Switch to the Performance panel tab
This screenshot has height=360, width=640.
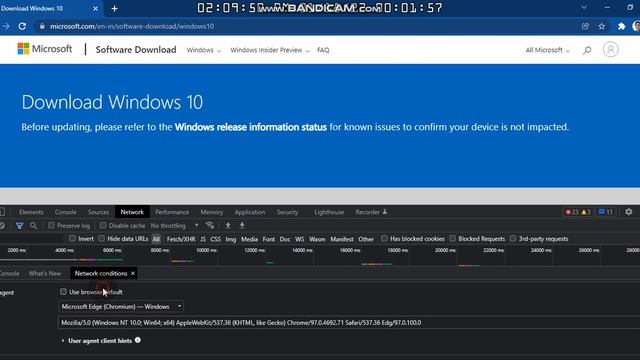click(x=172, y=212)
